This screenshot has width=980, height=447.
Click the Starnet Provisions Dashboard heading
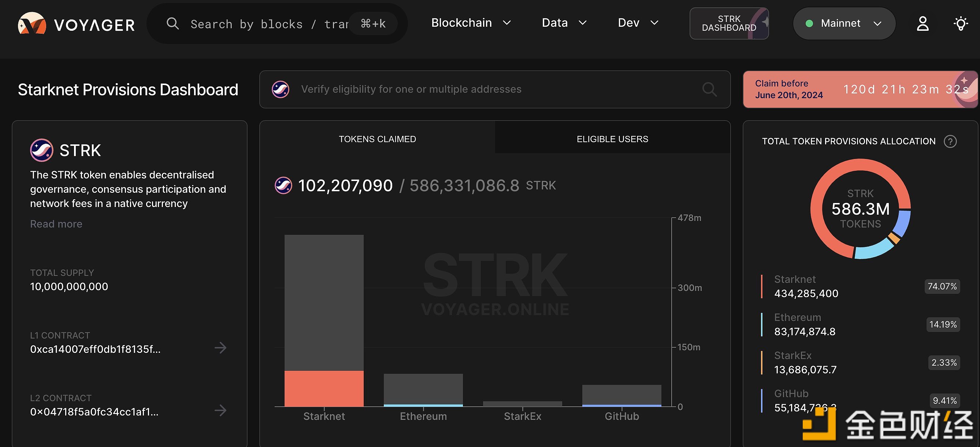click(128, 90)
